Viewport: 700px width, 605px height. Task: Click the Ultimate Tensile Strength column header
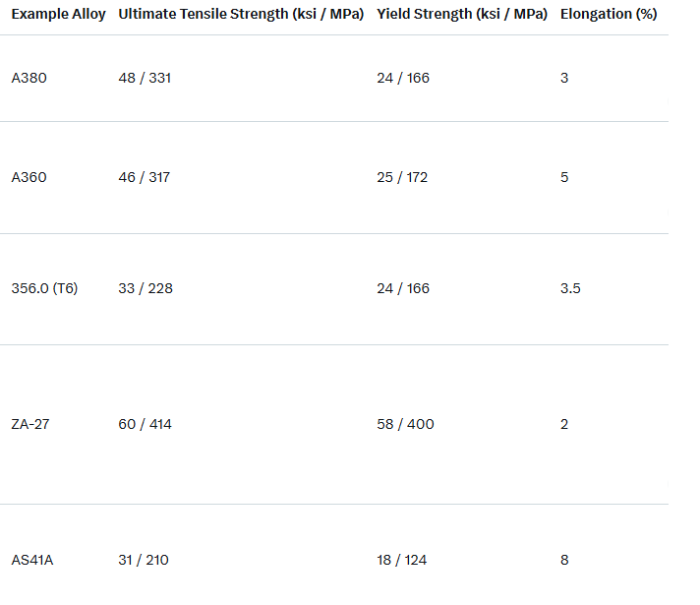point(241,15)
